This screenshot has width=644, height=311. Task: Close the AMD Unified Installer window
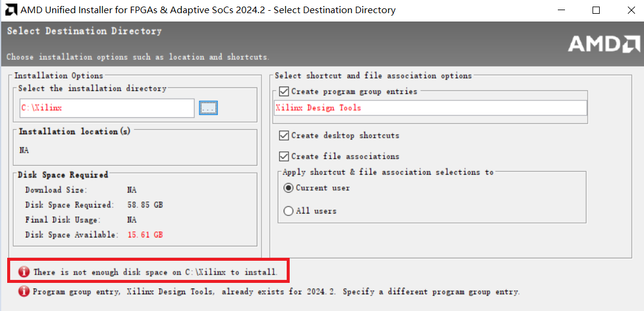pos(631,11)
